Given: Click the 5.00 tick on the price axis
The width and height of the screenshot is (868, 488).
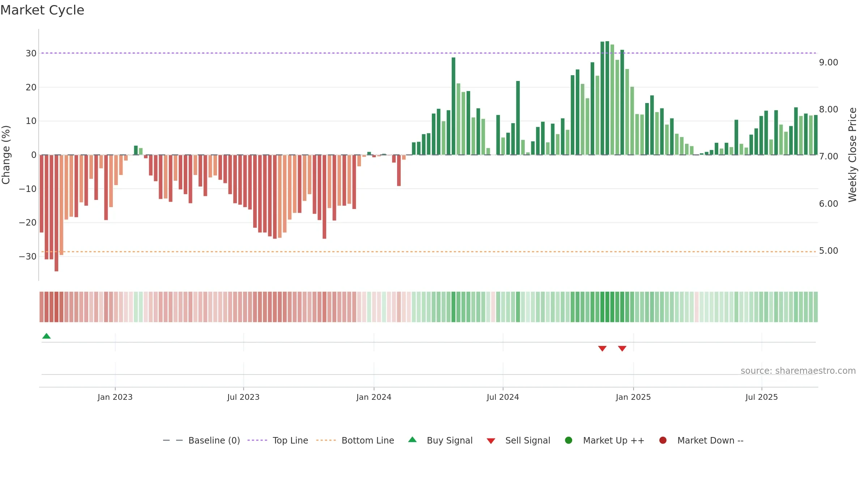Looking at the screenshot, I should [x=829, y=251].
